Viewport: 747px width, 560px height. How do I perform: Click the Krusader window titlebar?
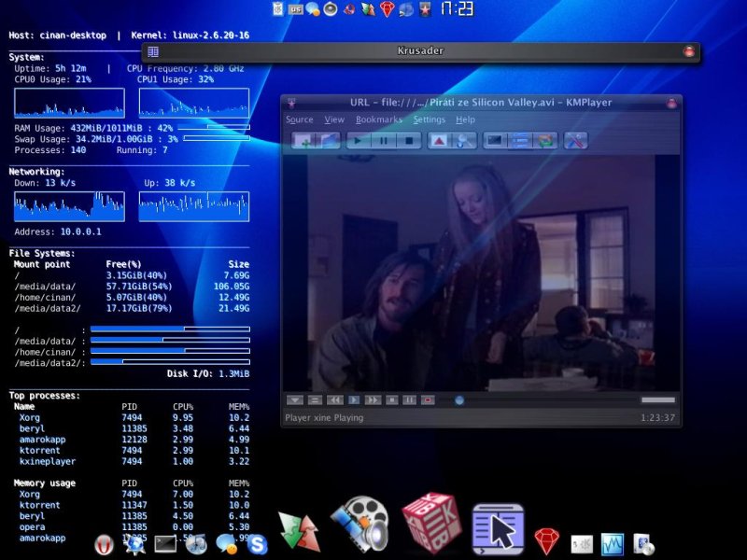tap(420, 51)
